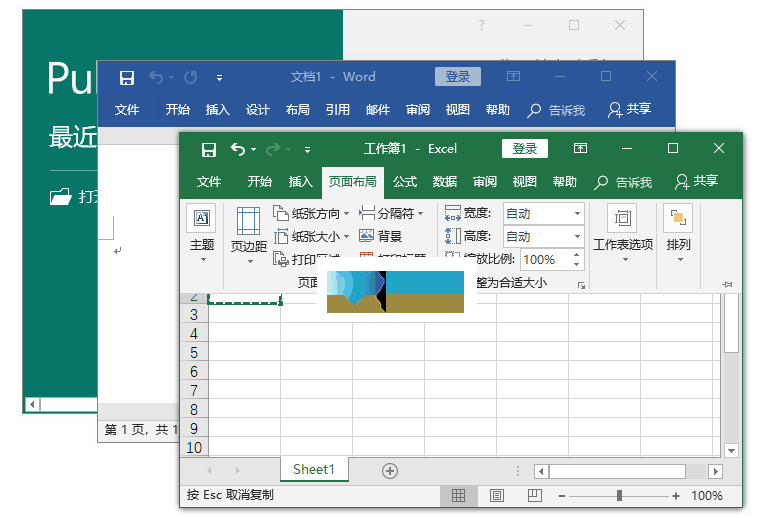Open 视图 tab in Excel

click(524, 182)
